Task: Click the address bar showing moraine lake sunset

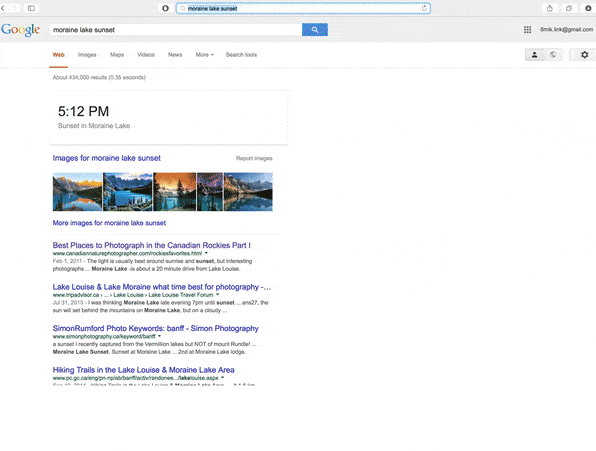Action: [303, 8]
